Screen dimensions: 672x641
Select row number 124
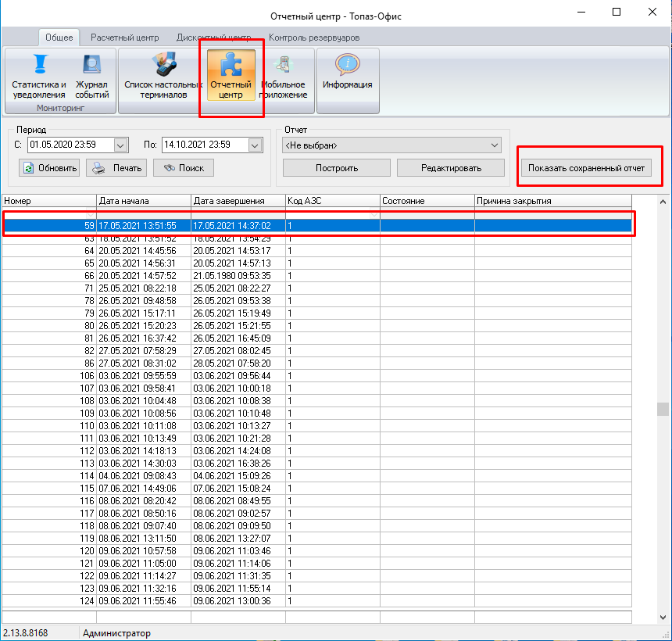coord(316,600)
